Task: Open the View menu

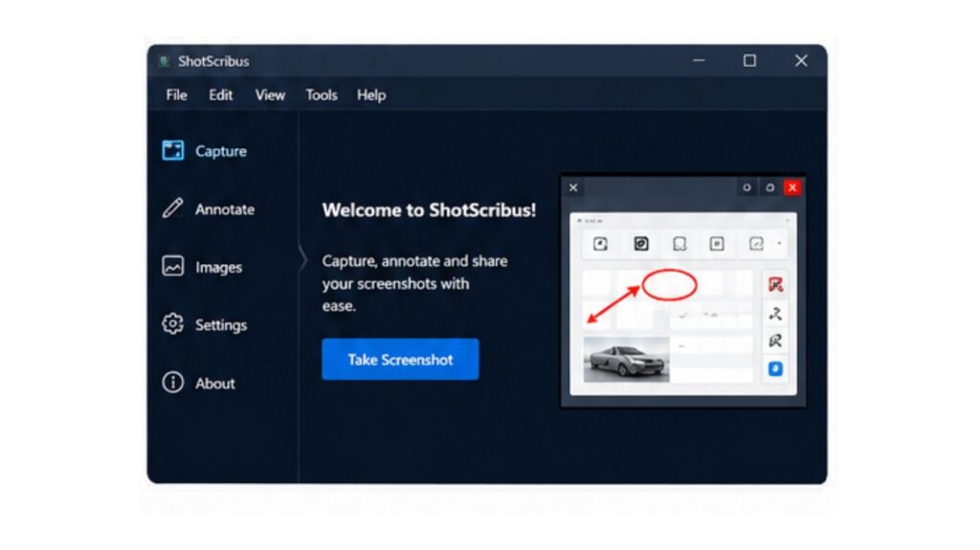Action: [270, 95]
